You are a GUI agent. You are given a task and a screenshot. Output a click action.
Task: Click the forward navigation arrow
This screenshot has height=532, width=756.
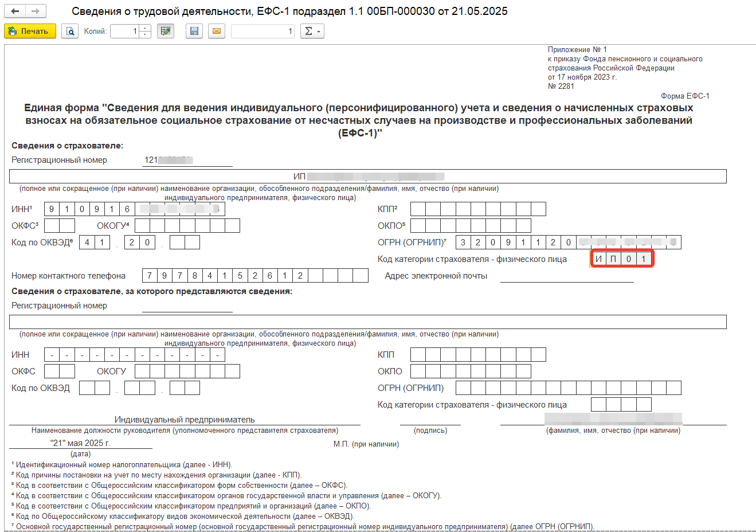[x=36, y=11]
